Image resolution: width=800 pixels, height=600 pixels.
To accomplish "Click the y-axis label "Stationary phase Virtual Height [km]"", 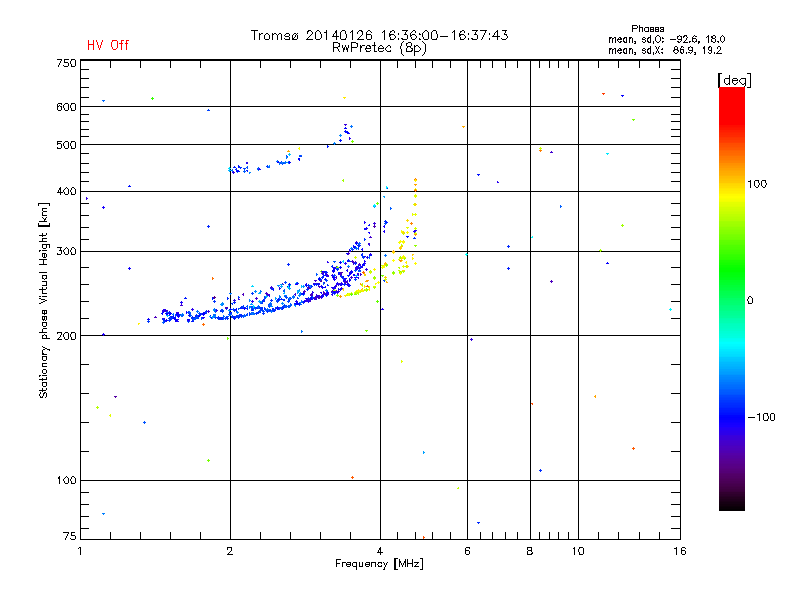I will [x=43, y=300].
